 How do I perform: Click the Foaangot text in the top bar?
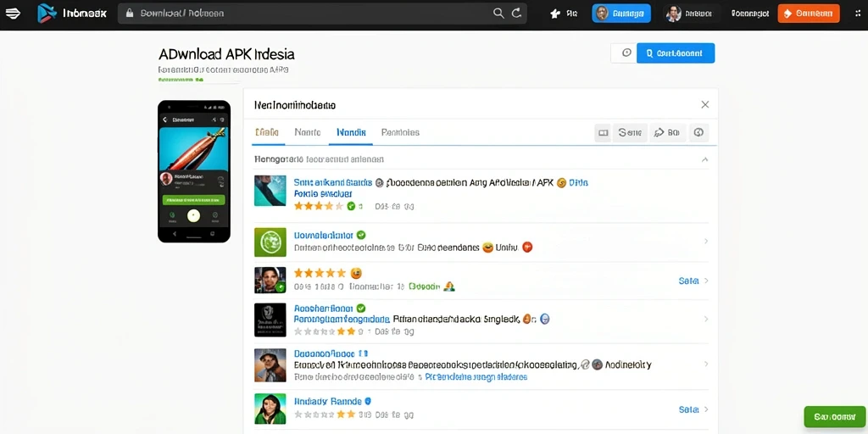[x=750, y=14]
